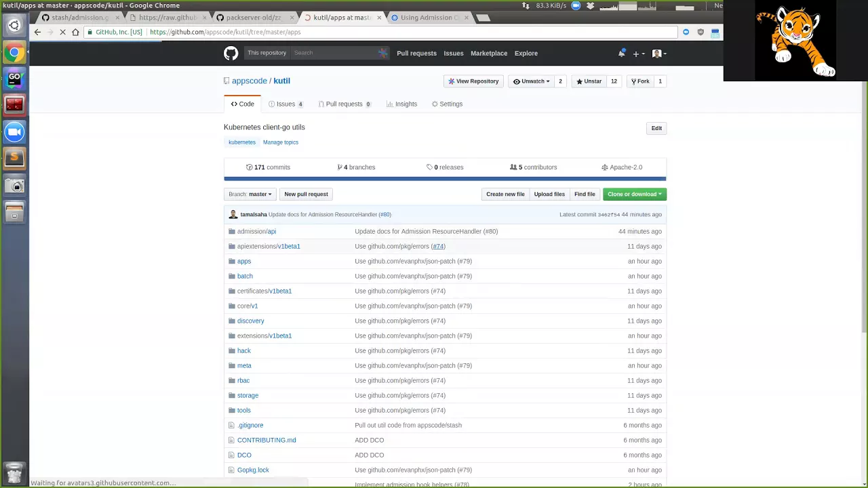Launch Chrome from the Ubuntu dock
The image size is (868, 488).
pyautogui.click(x=14, y=52)
